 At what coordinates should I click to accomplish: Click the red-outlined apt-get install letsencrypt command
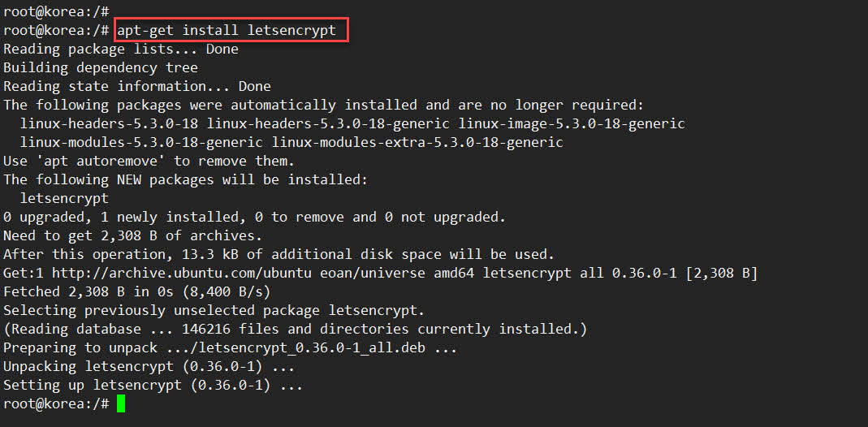(x=231, y=31)
